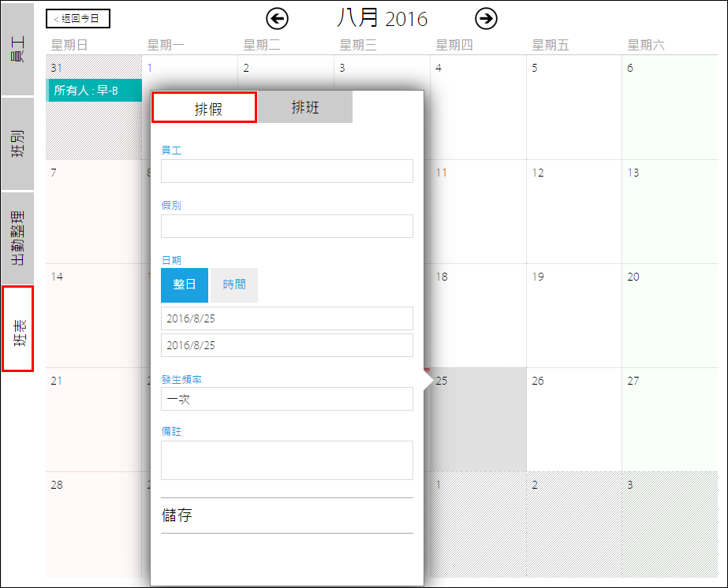The width and height of the screenshot is (728, 588).
Task: Go to previous month with left arrow
Action: [x=277, y=19]
